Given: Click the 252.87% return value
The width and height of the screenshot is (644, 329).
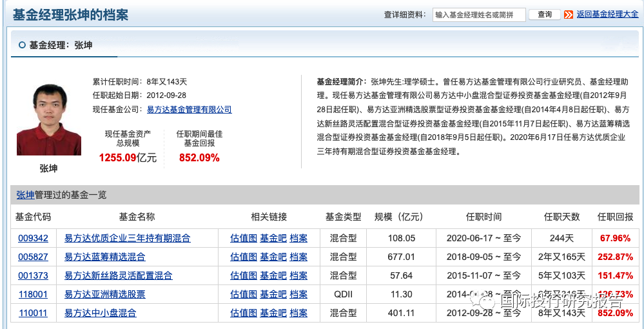Looking at the screenshot, I should coord(615,257).
